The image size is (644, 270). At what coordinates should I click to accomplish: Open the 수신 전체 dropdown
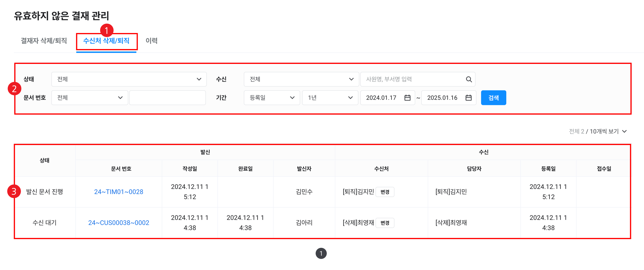(301, 79)
